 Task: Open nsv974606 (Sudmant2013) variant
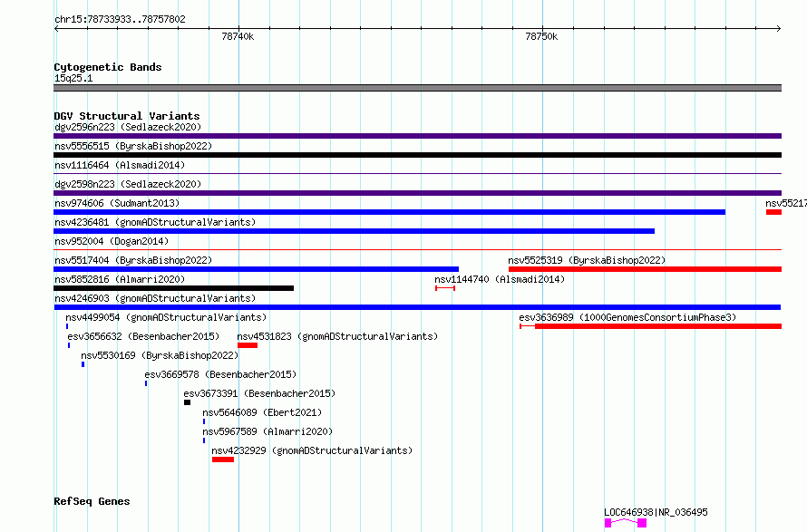point(117,203)
